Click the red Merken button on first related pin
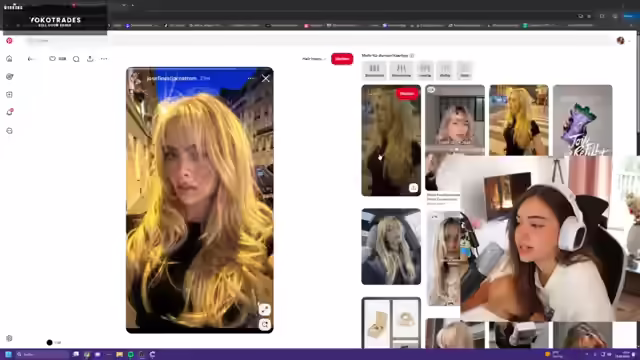This screenshot has height=360, width=640. [x=407, y=94]
